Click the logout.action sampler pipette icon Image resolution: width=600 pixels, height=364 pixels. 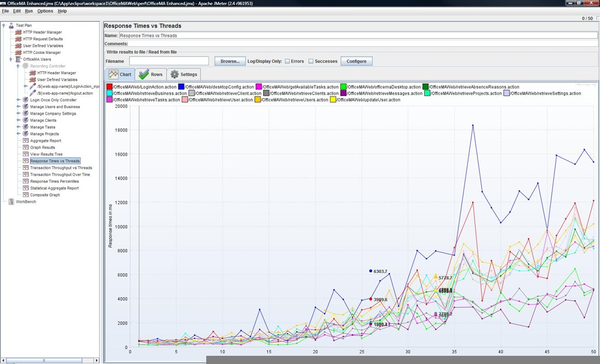(x=33, y=93)
